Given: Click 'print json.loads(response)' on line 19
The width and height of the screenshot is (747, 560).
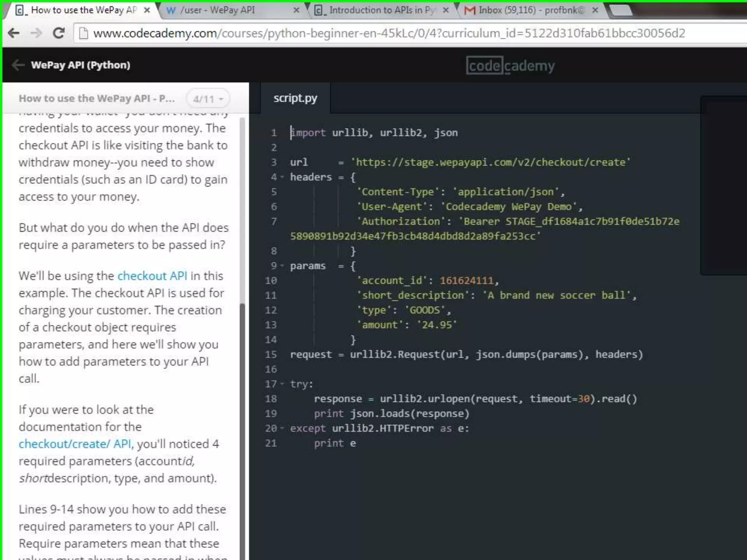Looking at the screenshot, I should 392,413.
